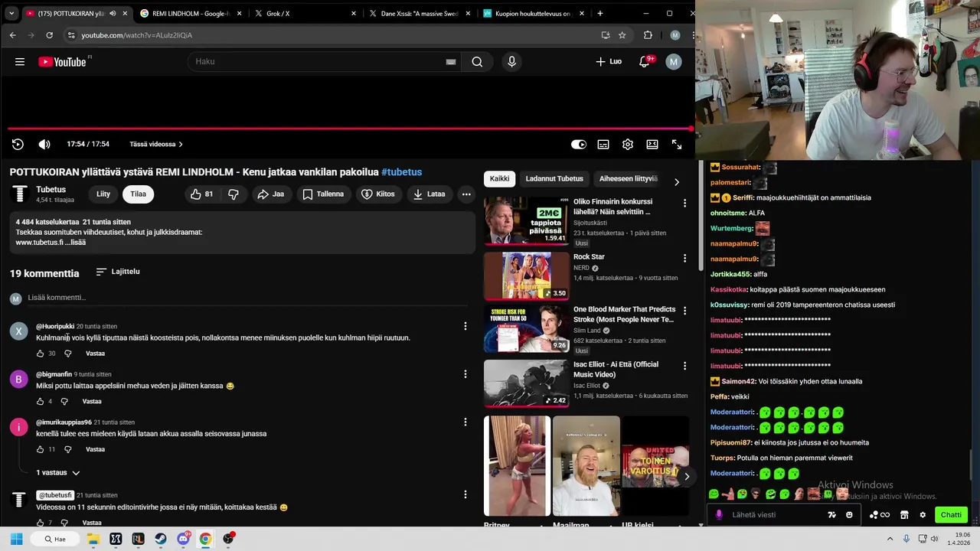Open the #tubetus hashtag link
This screenshot has width=980, height=551.
tap(401, 172)
